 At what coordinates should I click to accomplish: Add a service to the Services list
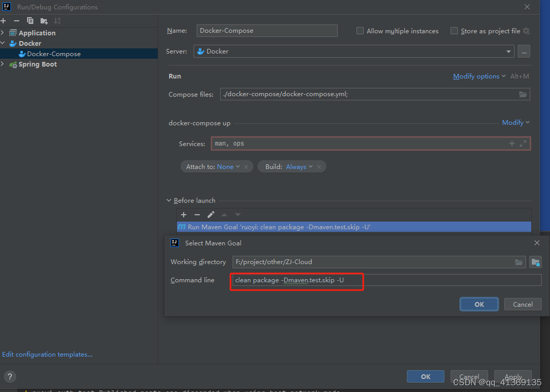coord(511,143)
